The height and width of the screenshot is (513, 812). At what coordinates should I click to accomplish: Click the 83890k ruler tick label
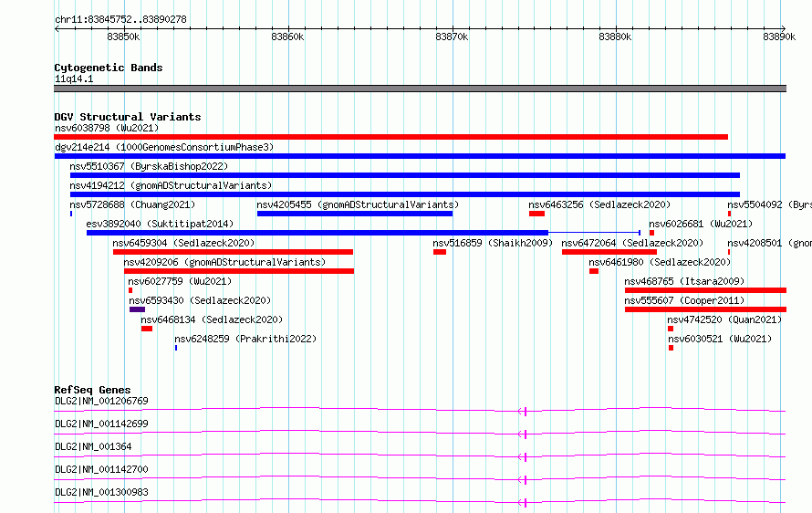coord(779,37)
